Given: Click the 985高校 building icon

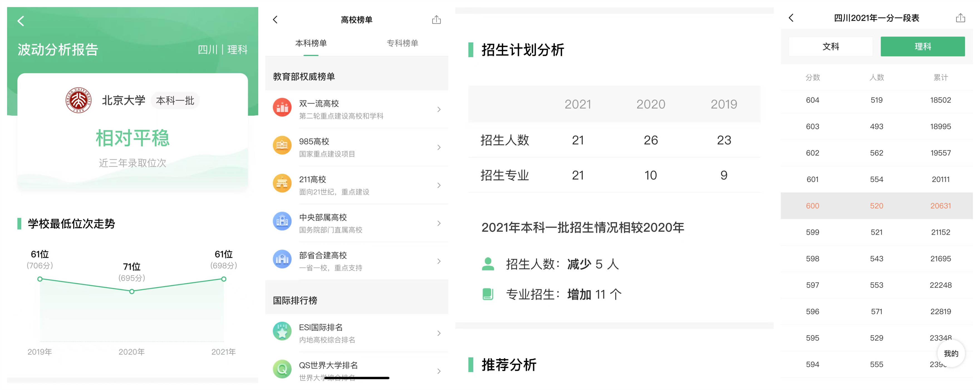Looking at the screenshot, I should [282, 147].
